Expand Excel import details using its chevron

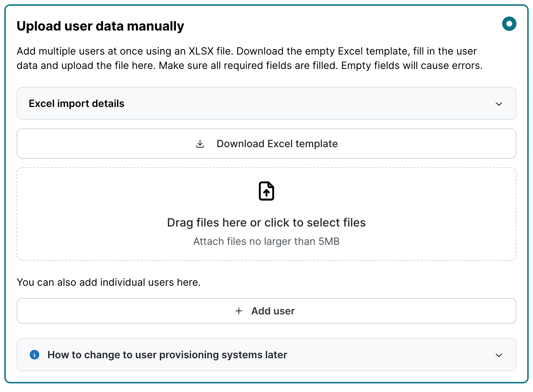coord(499,104)
